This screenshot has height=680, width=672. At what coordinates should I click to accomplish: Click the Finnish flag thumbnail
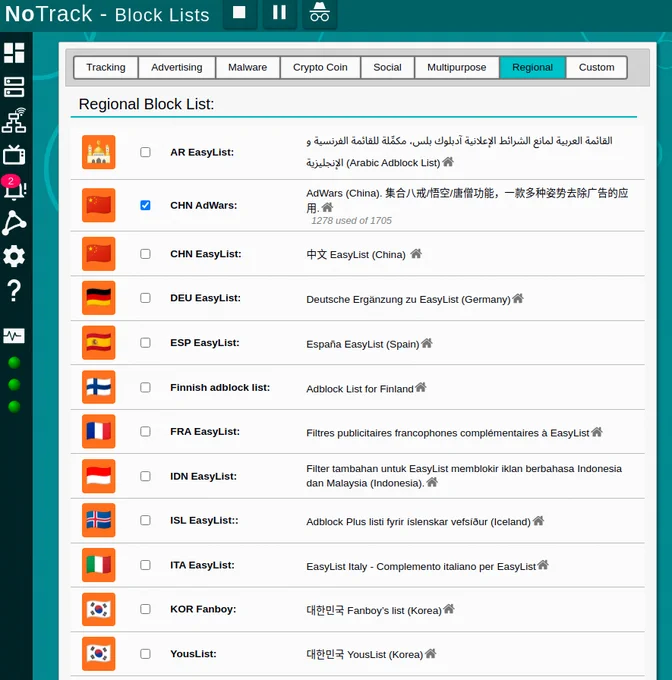(99, 387)
